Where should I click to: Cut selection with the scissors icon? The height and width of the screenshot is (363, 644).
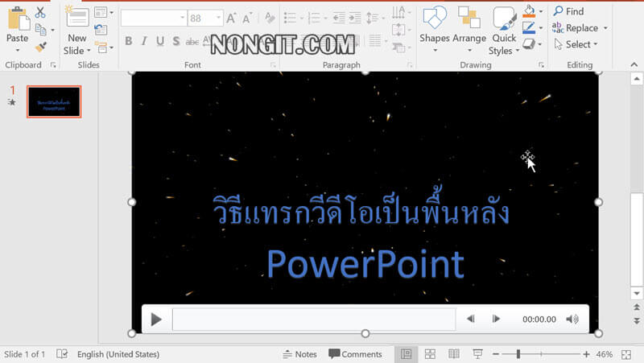(40, 12)
